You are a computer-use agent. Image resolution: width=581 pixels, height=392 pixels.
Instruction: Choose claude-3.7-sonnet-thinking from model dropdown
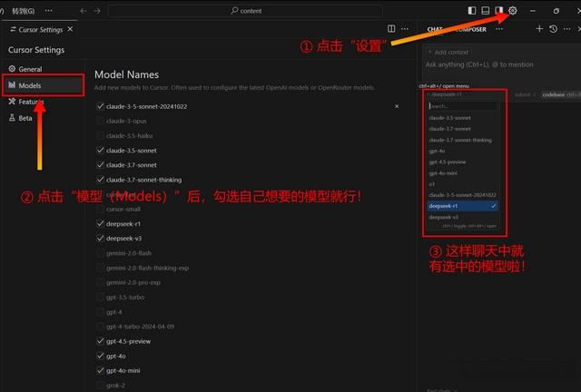459,140
